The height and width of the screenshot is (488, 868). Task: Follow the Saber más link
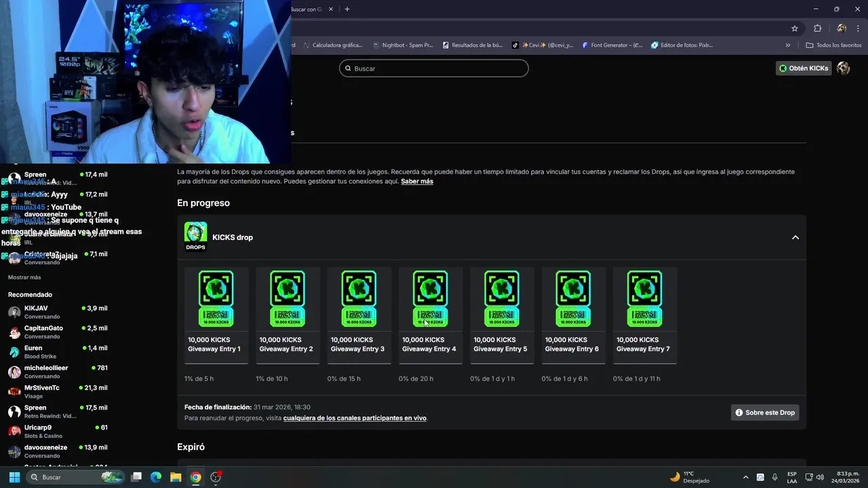coord(417,181)
